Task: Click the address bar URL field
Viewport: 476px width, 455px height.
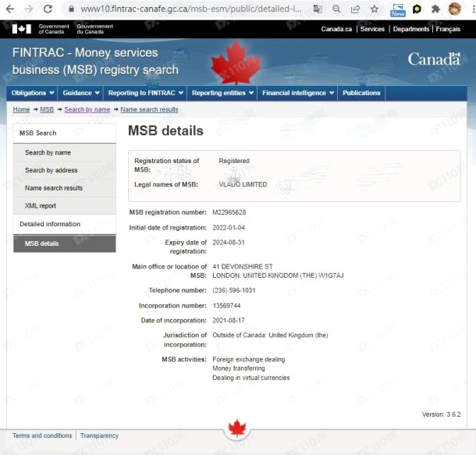Action: [x=191, y=9]
